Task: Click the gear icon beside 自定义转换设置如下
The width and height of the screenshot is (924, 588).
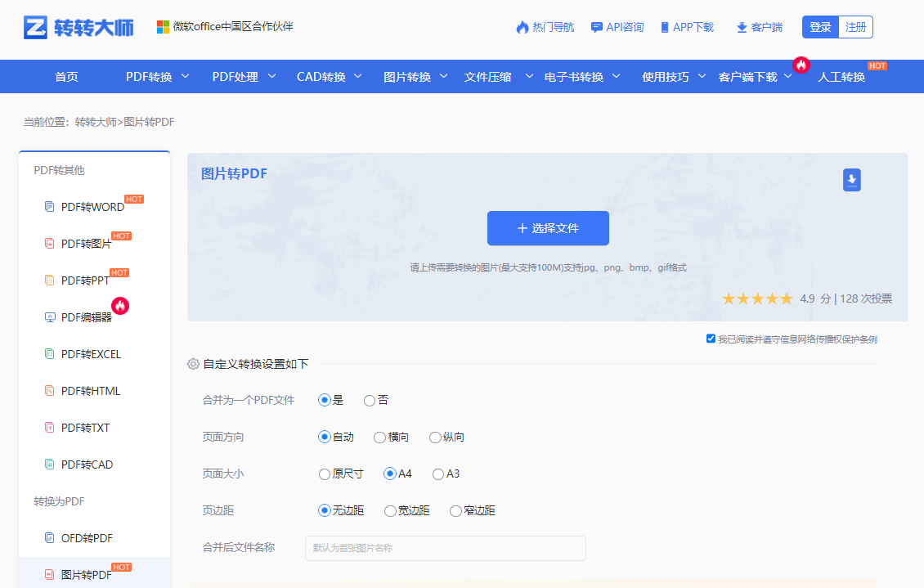Action: pos(192,363)
